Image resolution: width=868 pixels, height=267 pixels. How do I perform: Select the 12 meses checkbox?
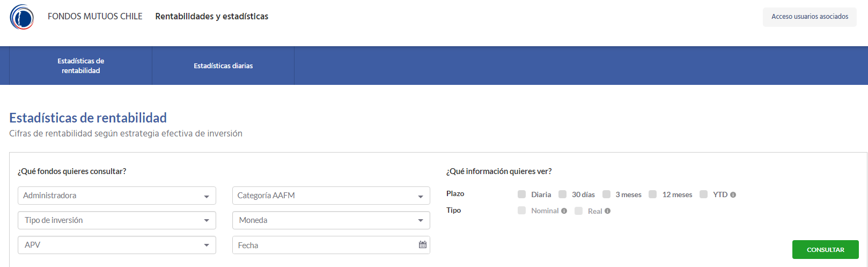coord(652,194)
